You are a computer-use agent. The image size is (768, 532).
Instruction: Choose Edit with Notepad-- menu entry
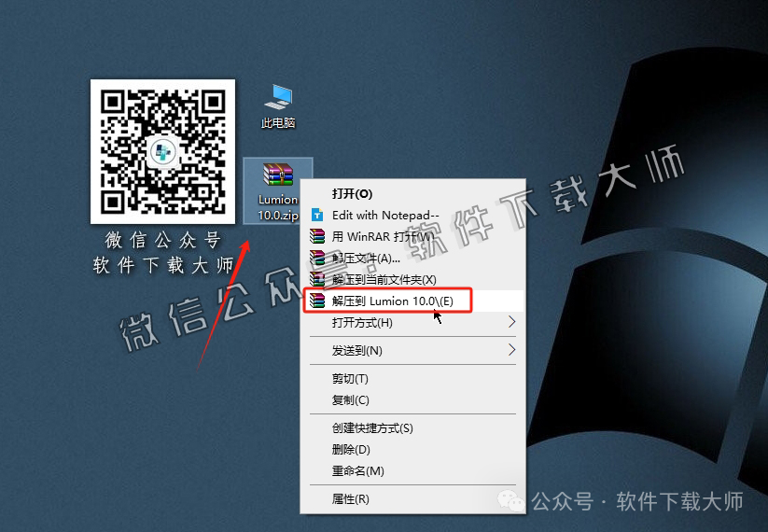tap(412, 215)
